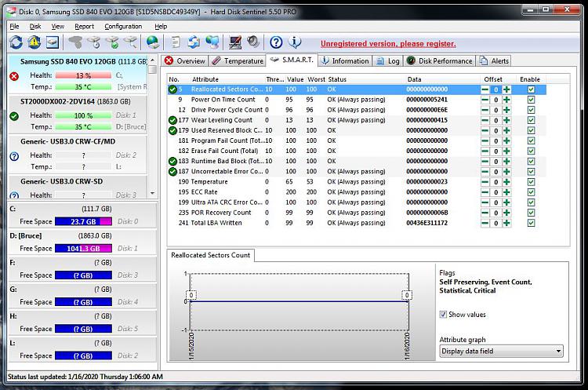This screenshot has width=588, height=390.
Task: Open the View menu
Action: tap(58, 27)
